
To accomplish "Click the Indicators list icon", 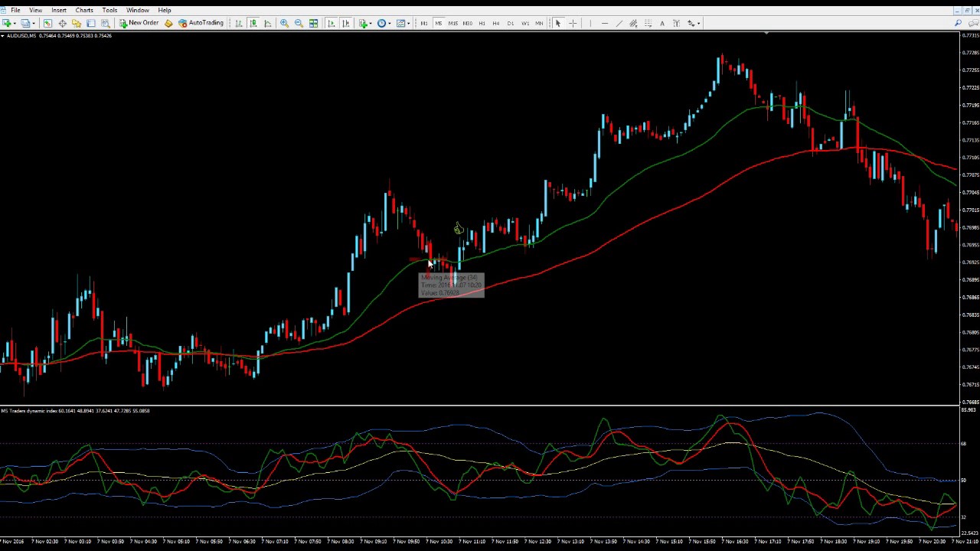I will [363, 23].
